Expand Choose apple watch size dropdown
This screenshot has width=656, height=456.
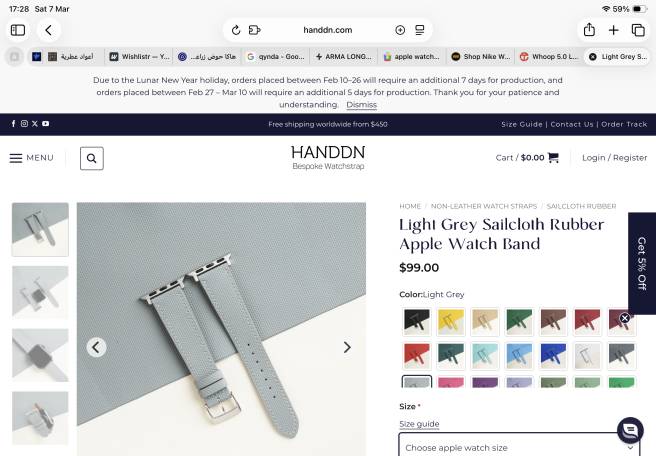[x=520, y=446]
